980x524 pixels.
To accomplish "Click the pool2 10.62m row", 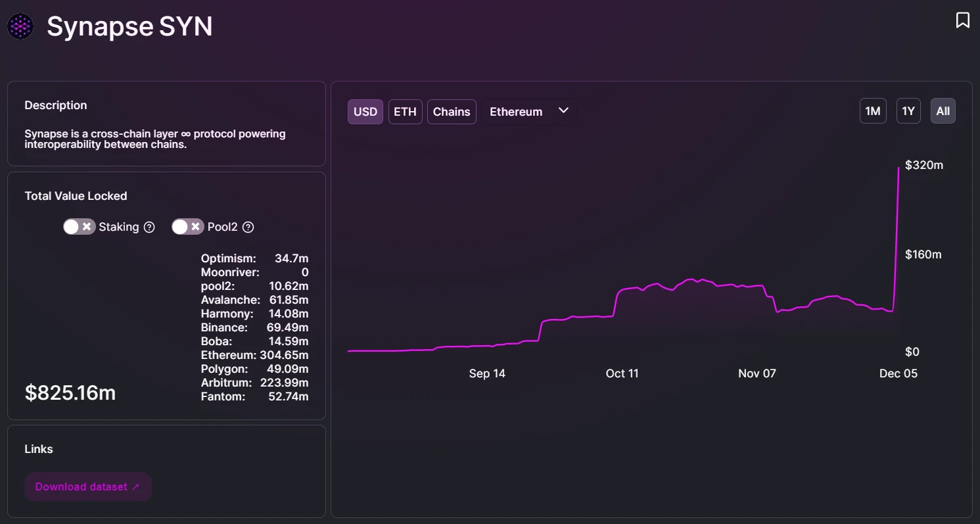I will tap(255, 286).
